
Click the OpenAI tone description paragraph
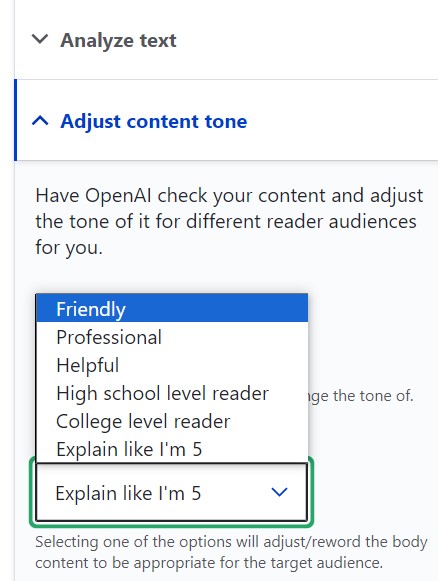229,221
